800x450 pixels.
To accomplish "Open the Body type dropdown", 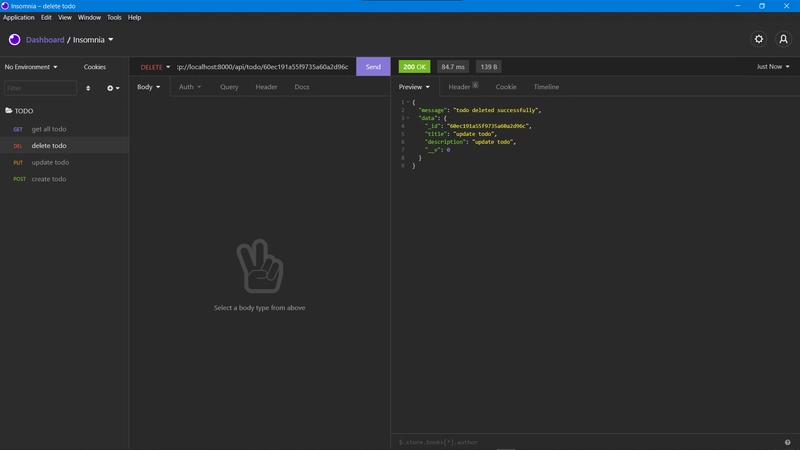I will (148, 87).
